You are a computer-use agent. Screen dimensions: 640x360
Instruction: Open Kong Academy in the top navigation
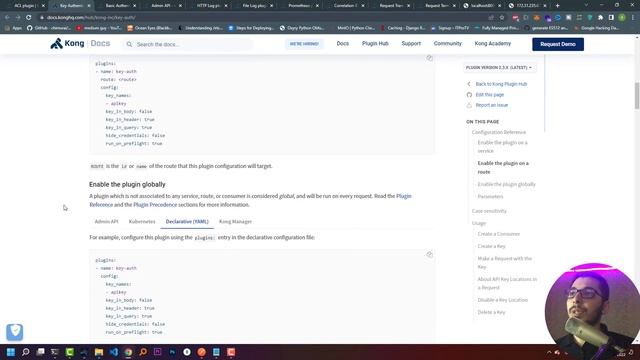pos(493,43)
